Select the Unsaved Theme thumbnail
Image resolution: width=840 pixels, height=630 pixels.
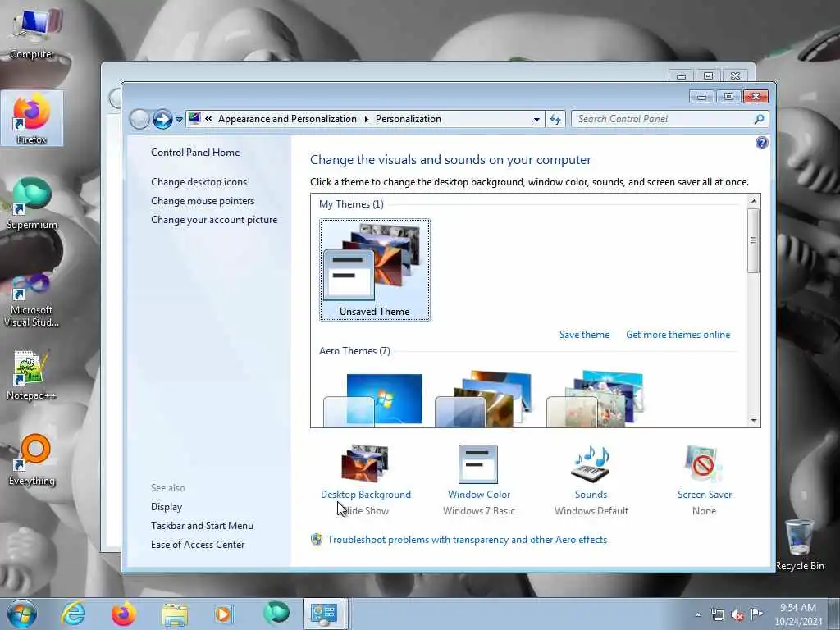tap(374, 269)
